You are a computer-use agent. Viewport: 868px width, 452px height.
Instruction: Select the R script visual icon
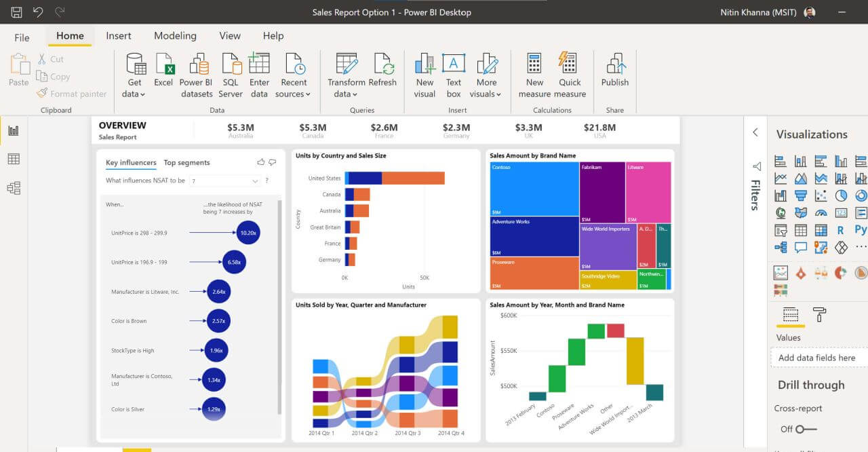click(x=841, y=230)
